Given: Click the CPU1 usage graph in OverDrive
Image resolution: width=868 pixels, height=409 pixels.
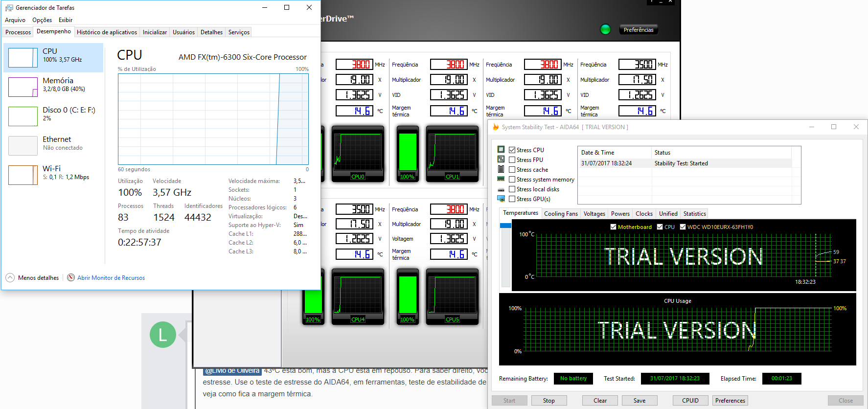Looking at the screenshot, I should point(452,154).
